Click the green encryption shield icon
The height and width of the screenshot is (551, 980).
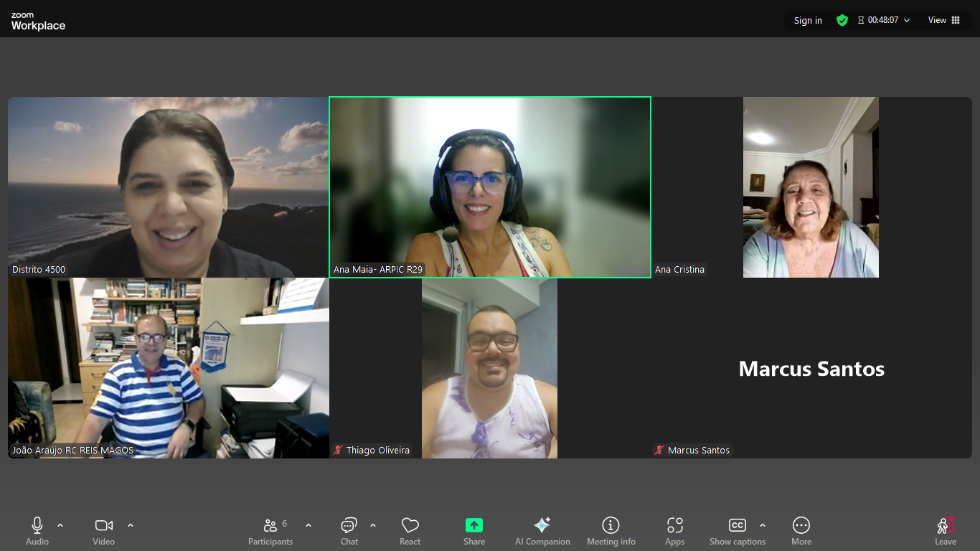pos(842,20)
